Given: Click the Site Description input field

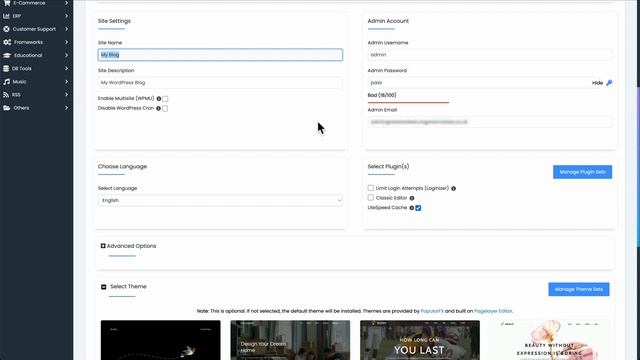Looking at the screenshot, I should tap(220, 82).
